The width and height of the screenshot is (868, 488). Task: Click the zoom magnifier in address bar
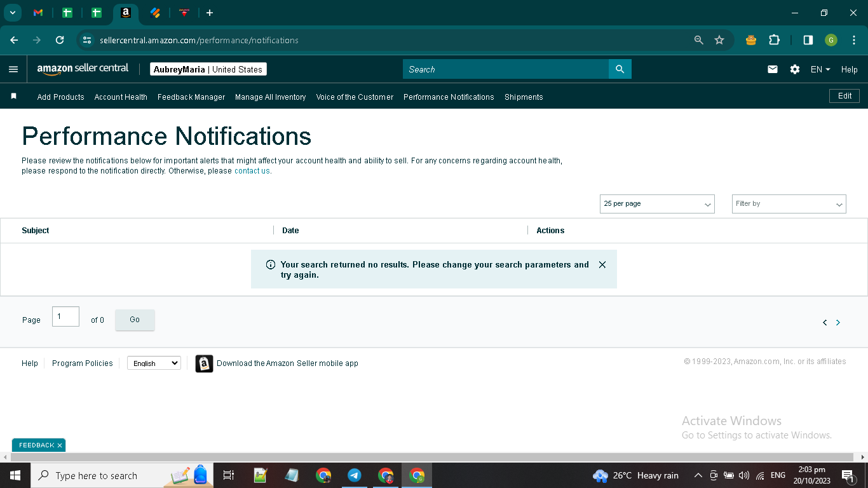[699, 40]
